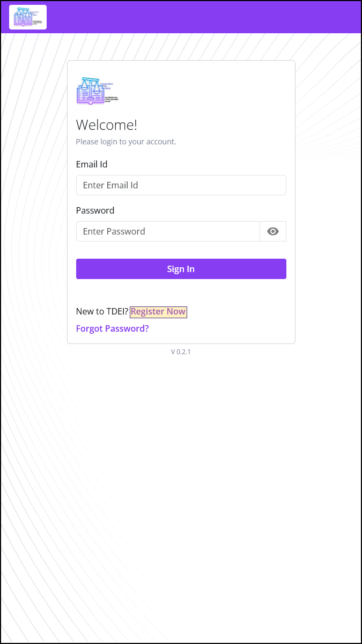Click the TDEI logo in the purple navbar
The height and width of the screenshot is (644, 362).
27,17
